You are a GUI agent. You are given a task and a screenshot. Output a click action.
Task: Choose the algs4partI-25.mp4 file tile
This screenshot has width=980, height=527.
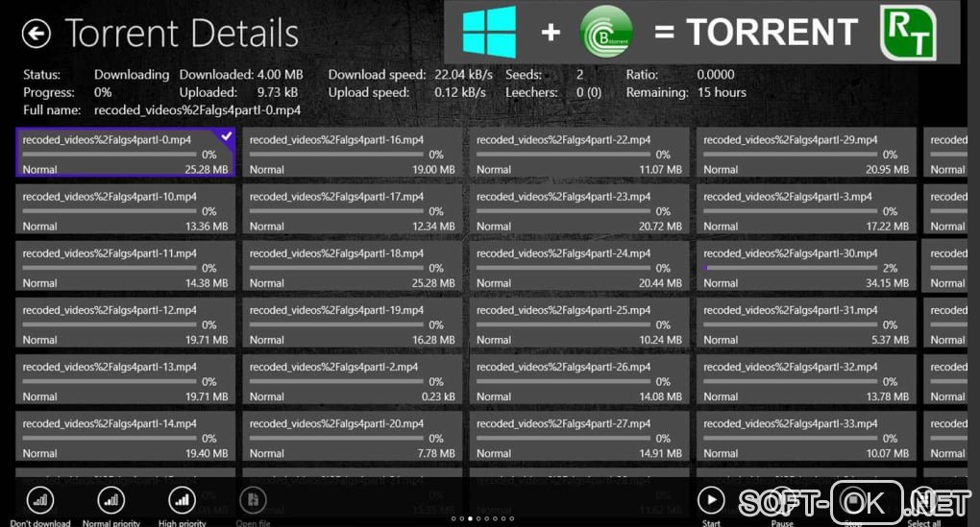(x=579, y=323)
